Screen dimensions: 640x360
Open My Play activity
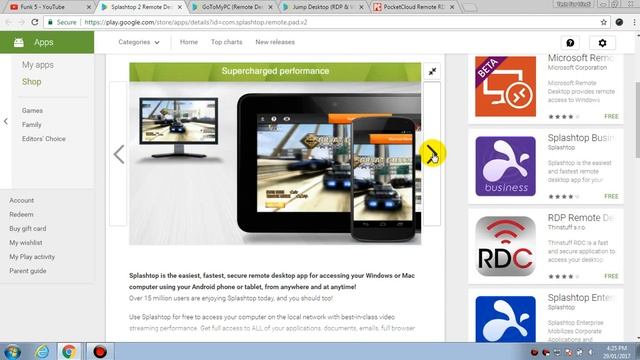[x=32, y=257]
